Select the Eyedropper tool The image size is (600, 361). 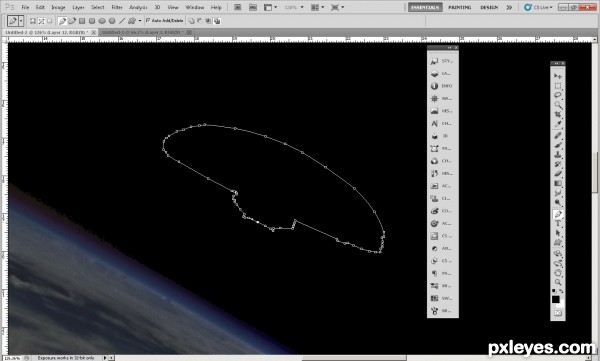558,124
